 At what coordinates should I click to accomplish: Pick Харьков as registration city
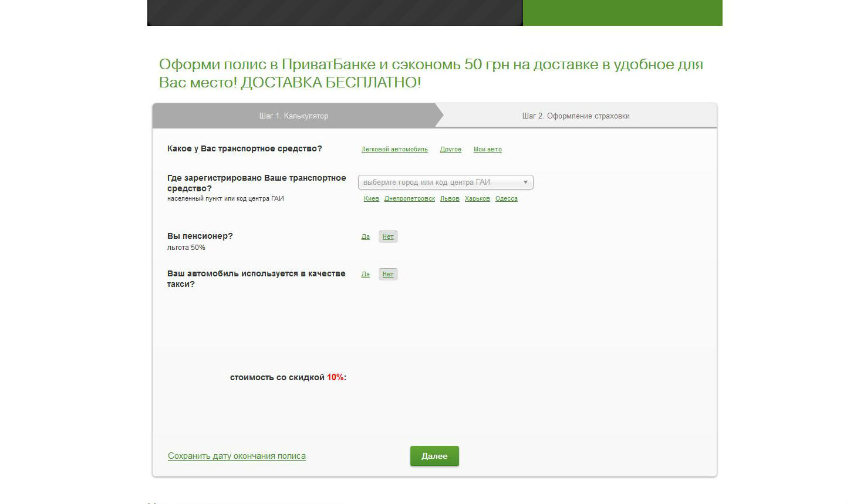pos(477,198)
